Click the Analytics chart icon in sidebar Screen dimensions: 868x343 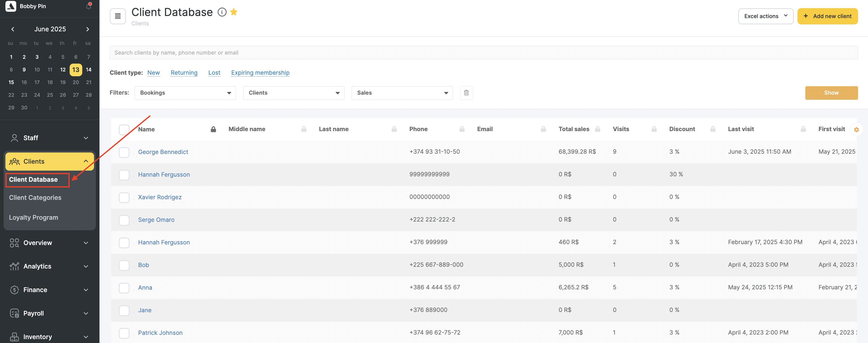click(14, 266)
